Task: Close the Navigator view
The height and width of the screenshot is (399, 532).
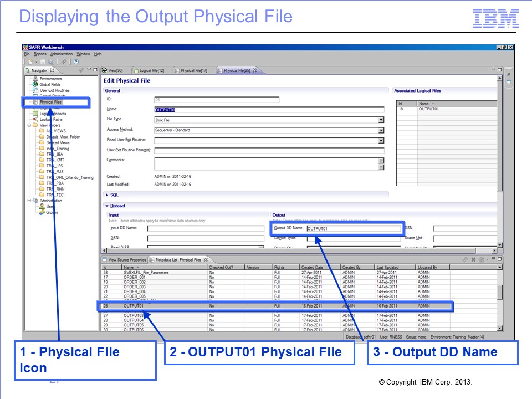Action: tap(52, 70)
